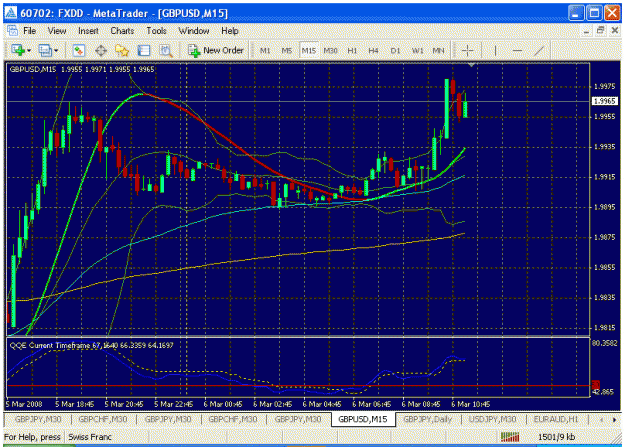Viewport: 625px width, 447px height.
Task: Select the M15 timeframe button
Action: click(x=309, y=51)
